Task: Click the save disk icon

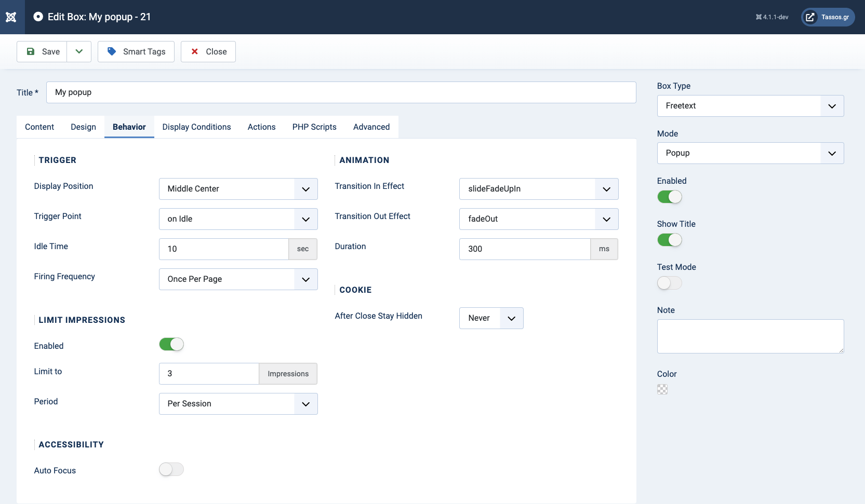Action: tap(31, 51)
